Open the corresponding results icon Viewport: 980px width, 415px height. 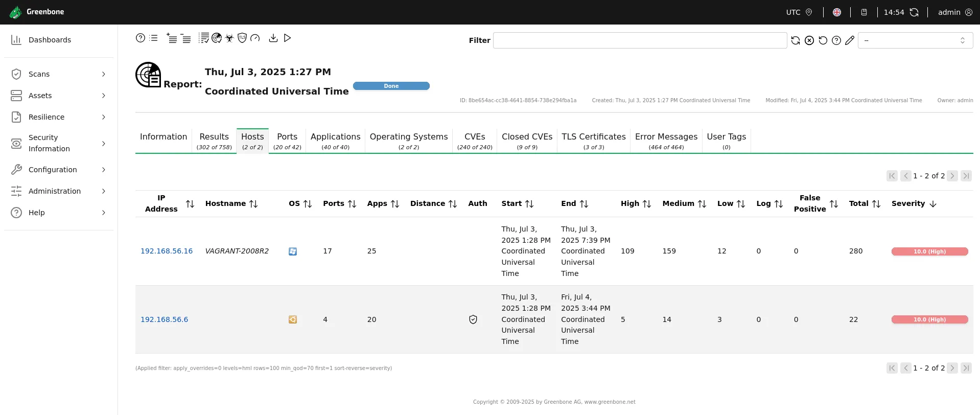217,38
